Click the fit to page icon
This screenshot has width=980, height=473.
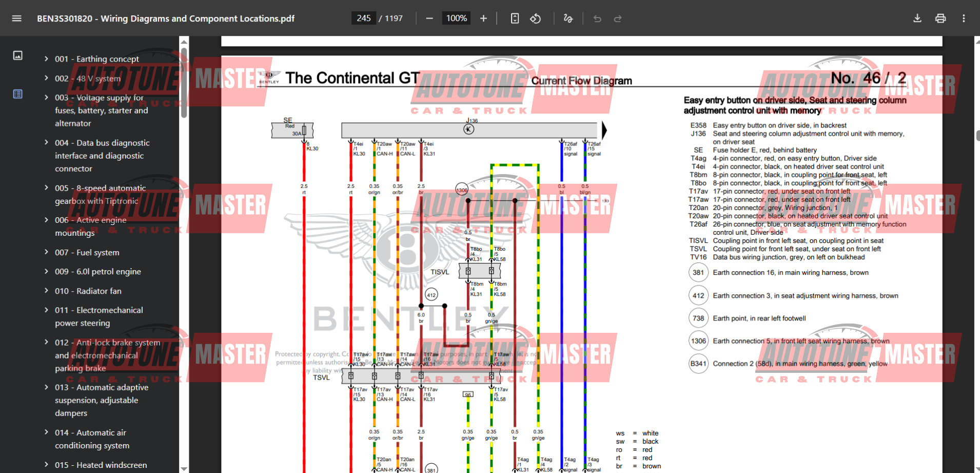(515, 18)
